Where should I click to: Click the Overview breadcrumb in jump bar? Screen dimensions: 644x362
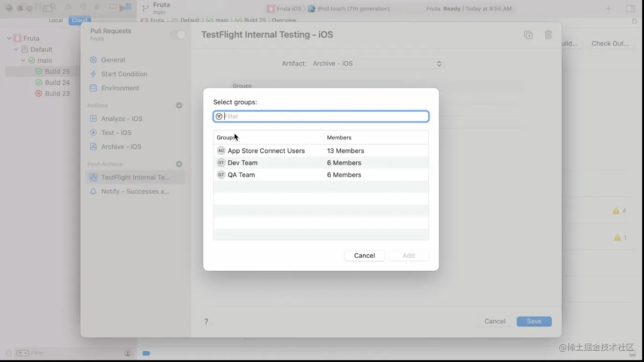coord(284,21)
